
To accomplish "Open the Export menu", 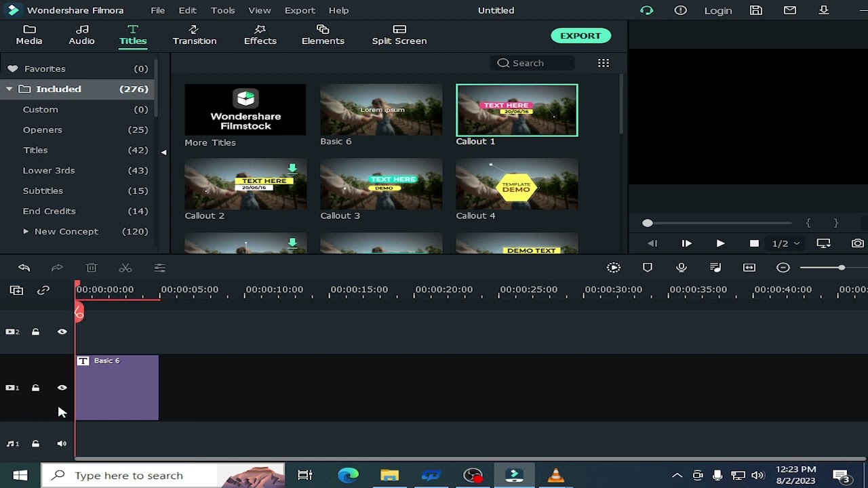I will click(x=300, y=10).
